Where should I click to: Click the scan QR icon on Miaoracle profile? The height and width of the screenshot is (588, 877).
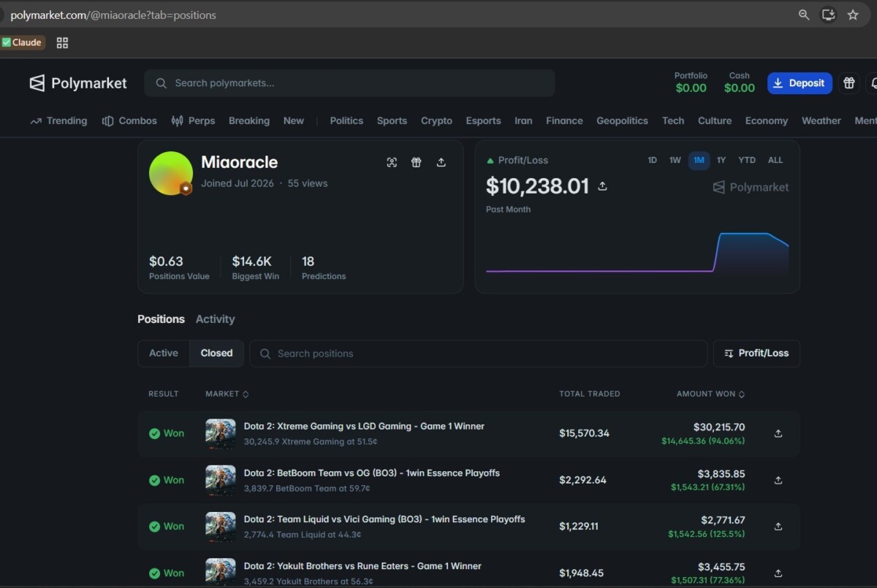tap(392, 162)
